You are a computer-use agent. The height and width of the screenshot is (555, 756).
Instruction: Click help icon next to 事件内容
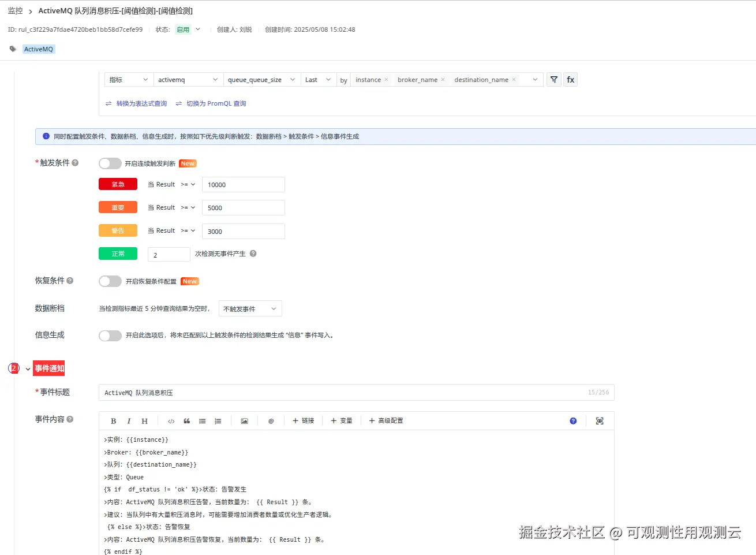tap(70, 419)
